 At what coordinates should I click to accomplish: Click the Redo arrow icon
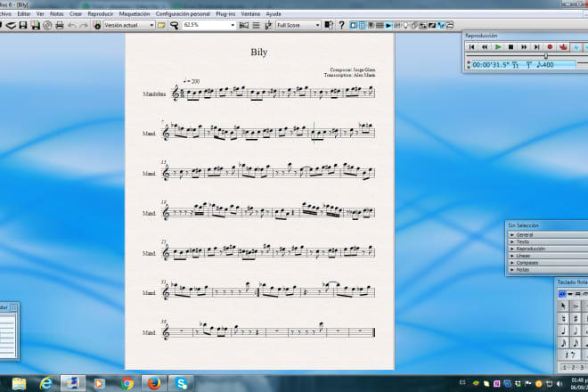click(84, 25)
